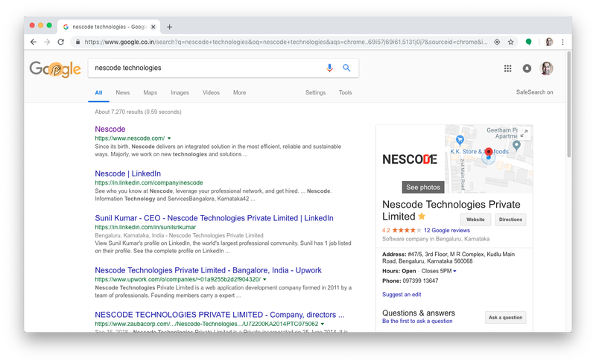Viewport: 596px width, 364px height.
Task: Expand the upwork.com result dropdown arrow
Action: [x=264, y=279]
